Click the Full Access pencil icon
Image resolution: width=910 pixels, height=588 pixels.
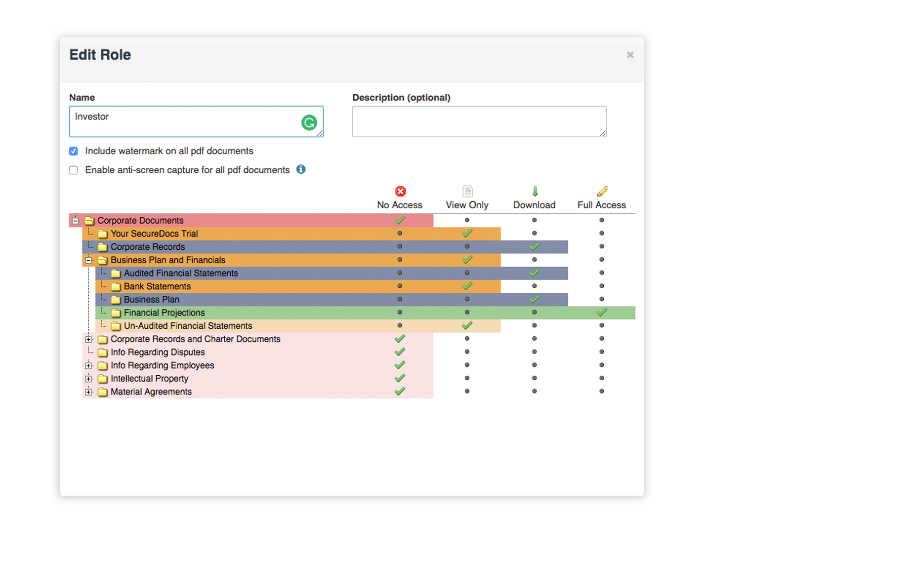[x=602, y=192]
